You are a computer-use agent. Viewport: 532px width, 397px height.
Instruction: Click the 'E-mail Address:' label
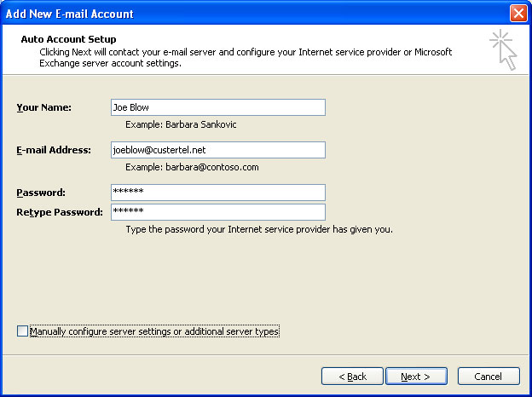coord(54,150)
